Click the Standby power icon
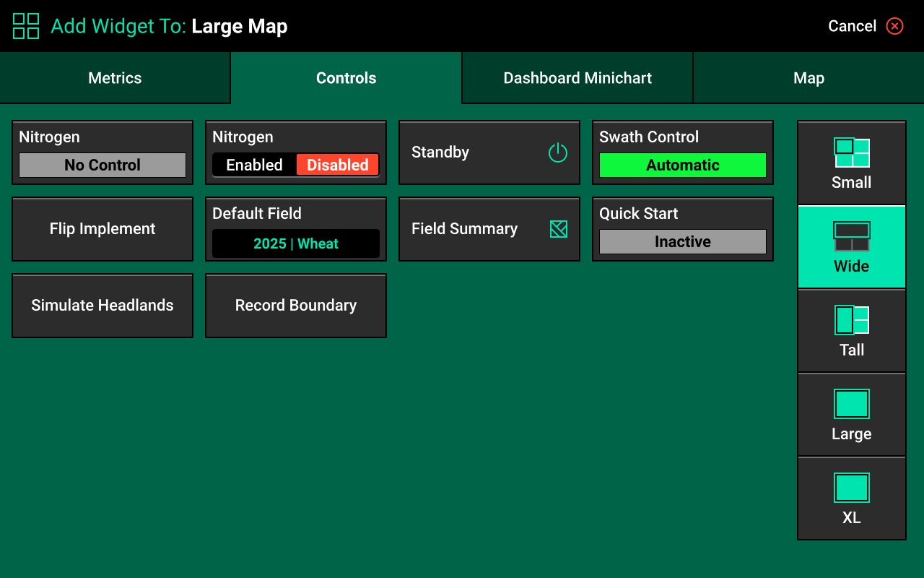The width and height of the screenshot is (924, 578). tap(558, 152)
